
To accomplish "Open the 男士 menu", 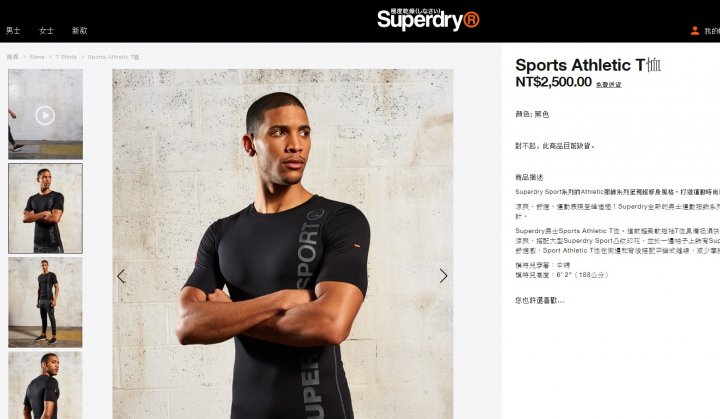I will tap(13, 30).
